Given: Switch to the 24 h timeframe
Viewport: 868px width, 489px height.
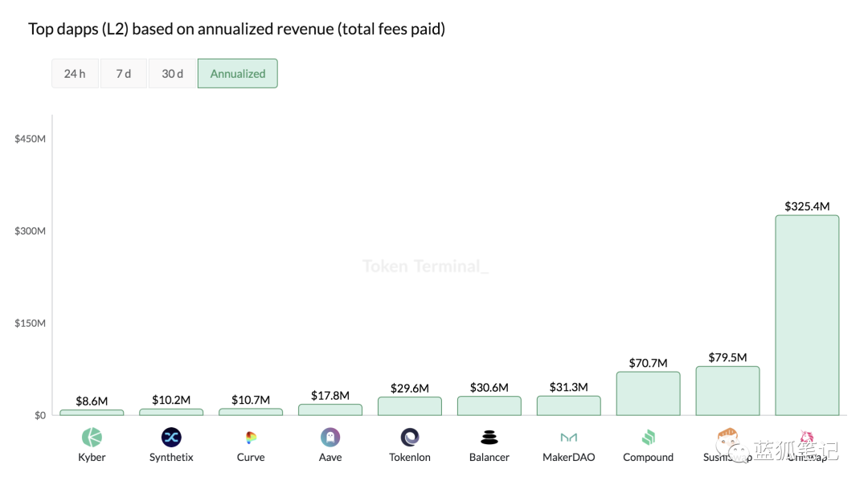Looking at the screenshot, I should click(75, 73).
